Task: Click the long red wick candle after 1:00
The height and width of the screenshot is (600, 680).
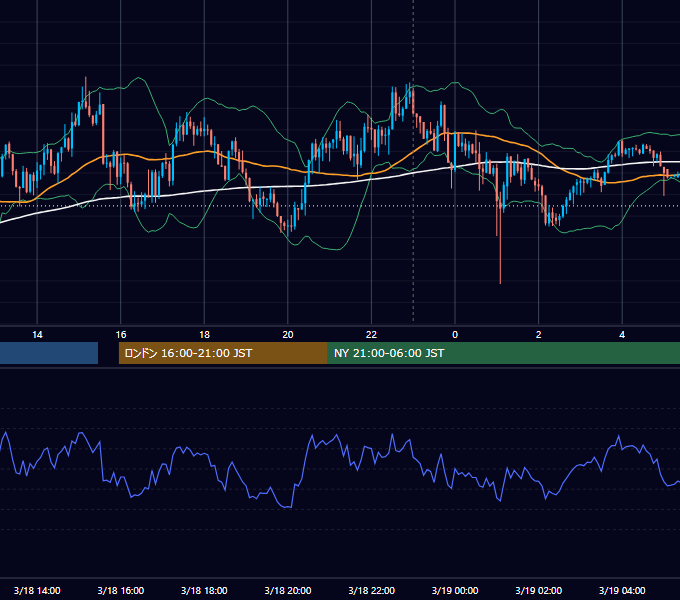Action: [500, 238]
